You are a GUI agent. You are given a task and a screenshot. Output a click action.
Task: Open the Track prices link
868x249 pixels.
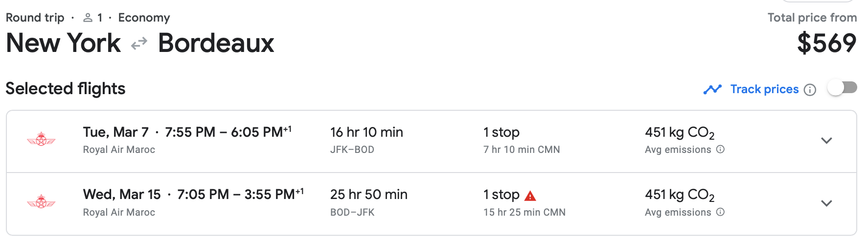pos(764,89)
